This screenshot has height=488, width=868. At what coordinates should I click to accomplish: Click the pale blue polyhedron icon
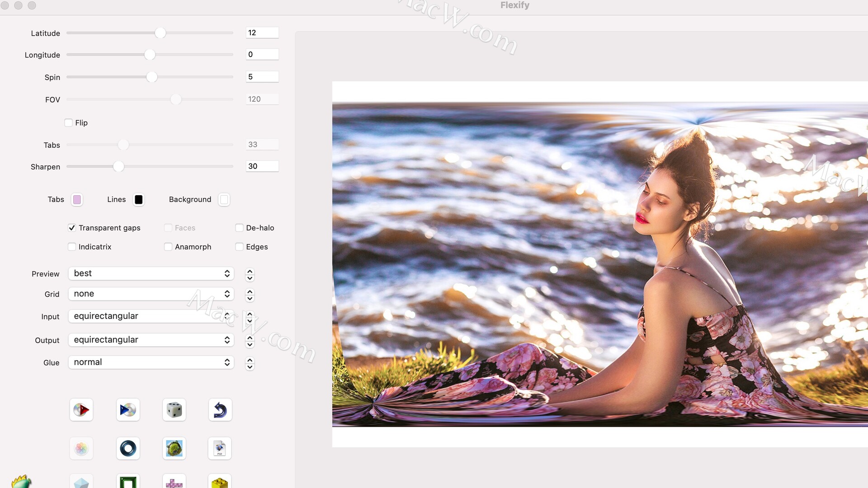81,482
